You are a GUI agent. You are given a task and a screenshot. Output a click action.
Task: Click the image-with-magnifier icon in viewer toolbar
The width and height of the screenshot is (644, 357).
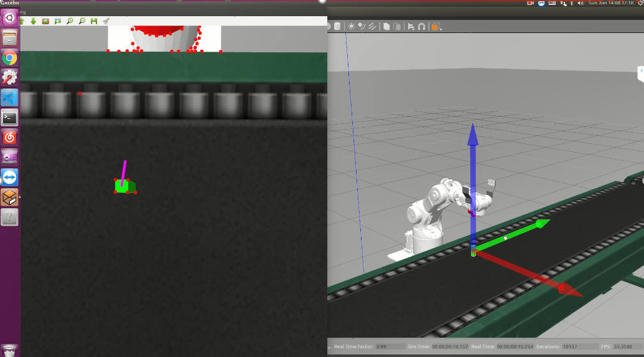58,21
